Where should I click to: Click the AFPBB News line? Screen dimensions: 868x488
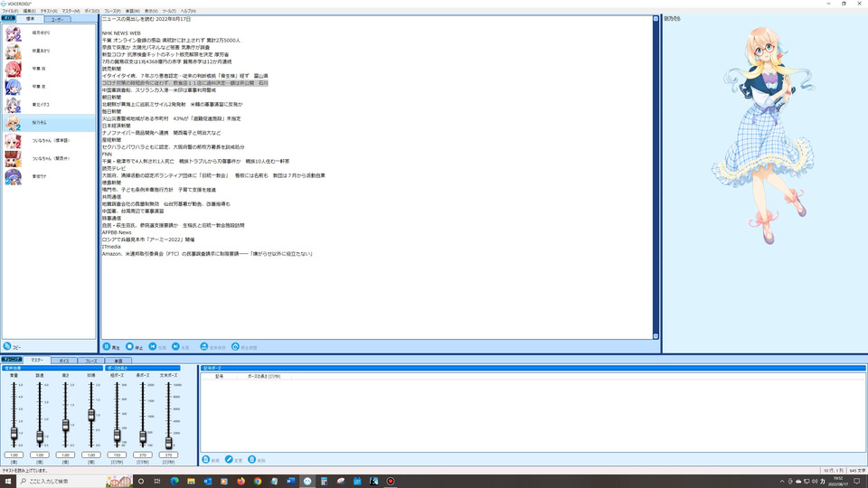117,232
